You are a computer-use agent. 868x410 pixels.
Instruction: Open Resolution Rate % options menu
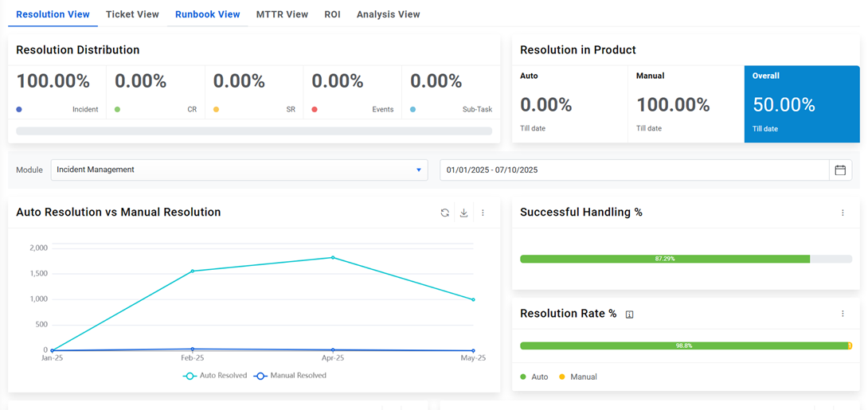click(843, 314)
